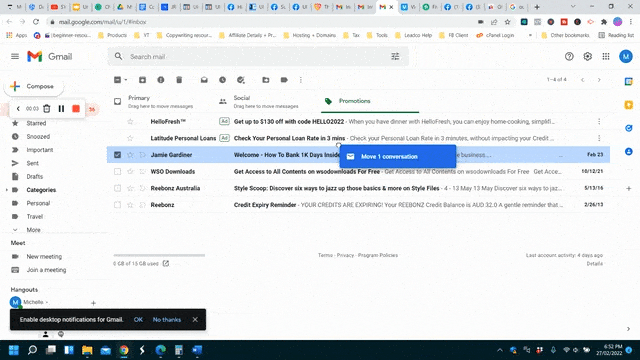This screenshot has width=640, height=360.
Task: Expand the Chrome tab search chevron
Action: point(573,7)
